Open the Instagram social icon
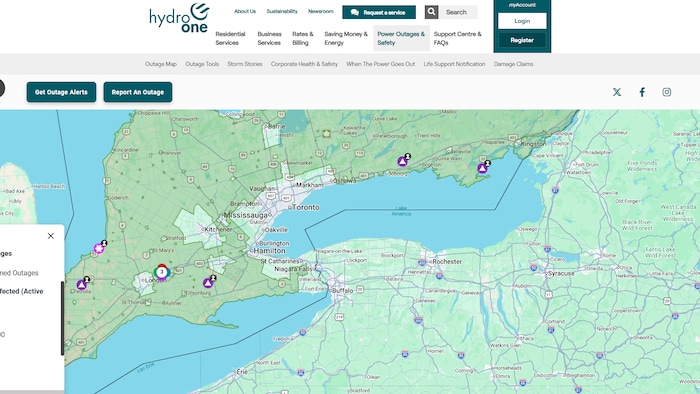Viewport: 700px width, 394px height. coord(667,92)
